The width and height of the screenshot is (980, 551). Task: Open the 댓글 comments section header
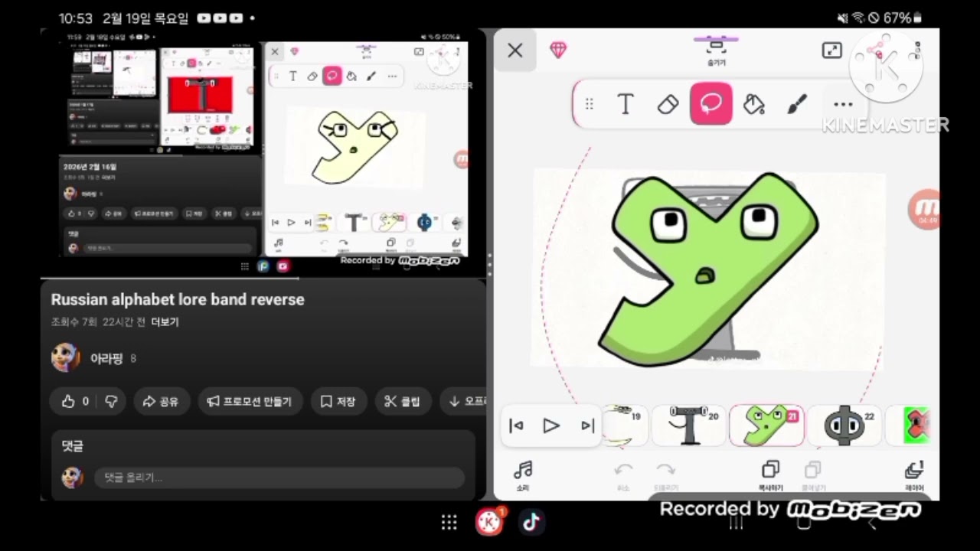coord(73,446)
